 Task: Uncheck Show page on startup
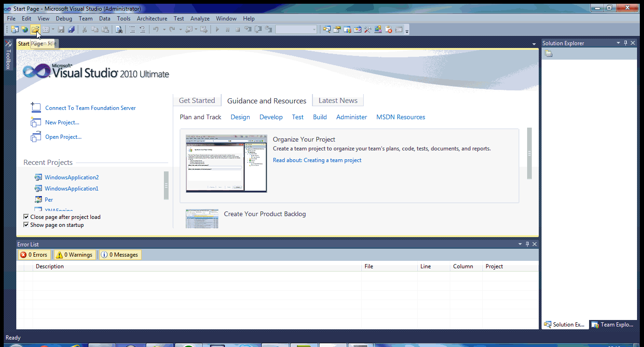(x=26, y=225)
